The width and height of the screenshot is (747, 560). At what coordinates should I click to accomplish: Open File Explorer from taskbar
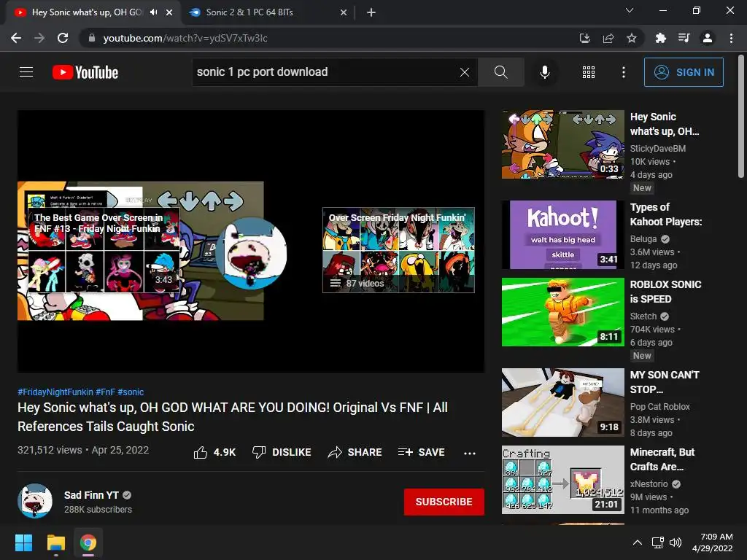(x=55, y=542)
